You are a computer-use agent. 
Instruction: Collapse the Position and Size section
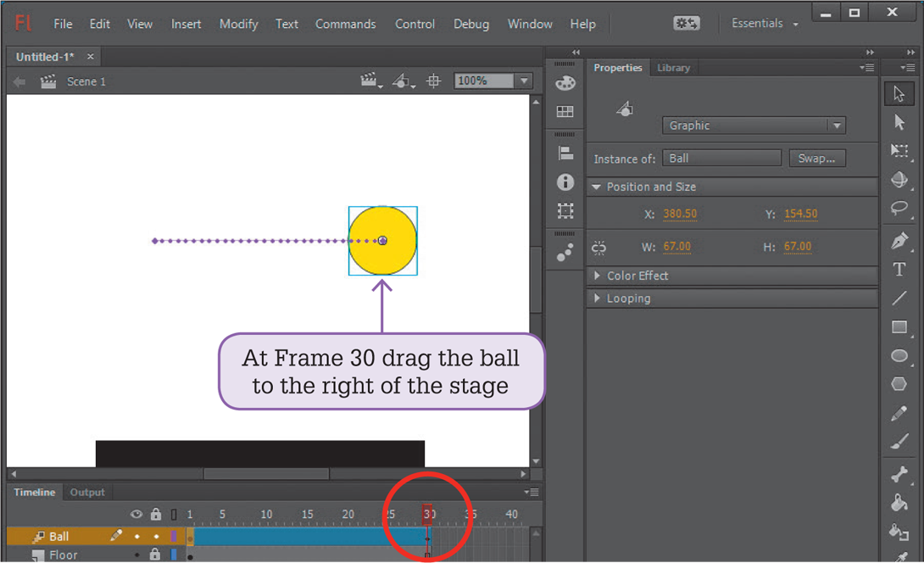(x=596, y=187)
